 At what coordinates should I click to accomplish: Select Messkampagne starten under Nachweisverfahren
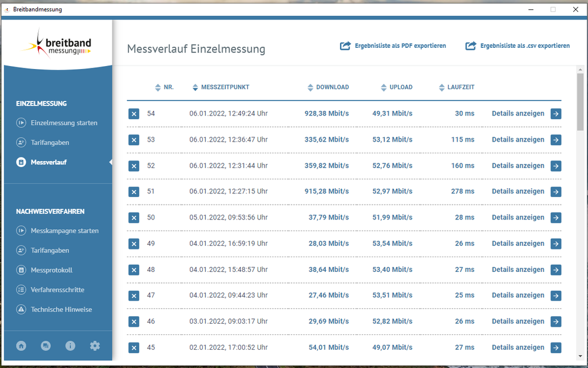tap(65, 231)
